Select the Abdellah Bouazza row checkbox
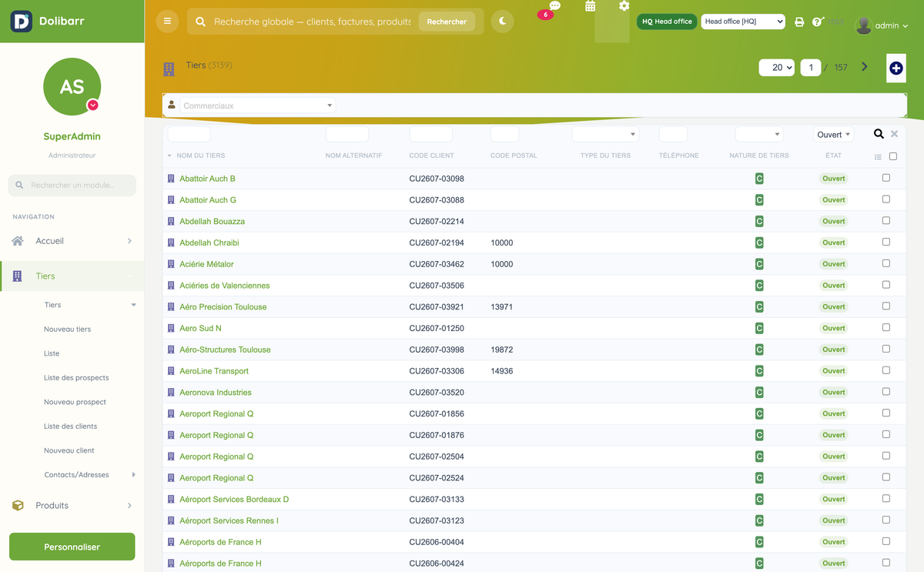This screenshot has height=572, width=924. point(886,221)
